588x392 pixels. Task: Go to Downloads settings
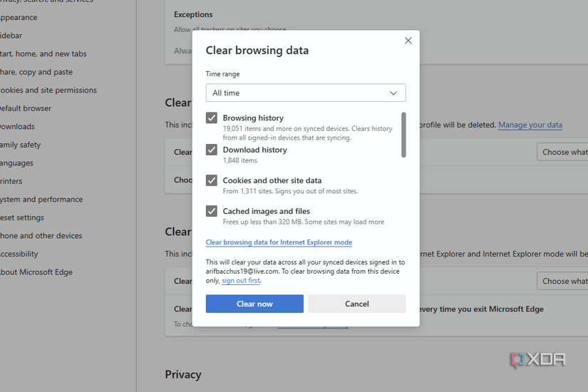[17, 127]
